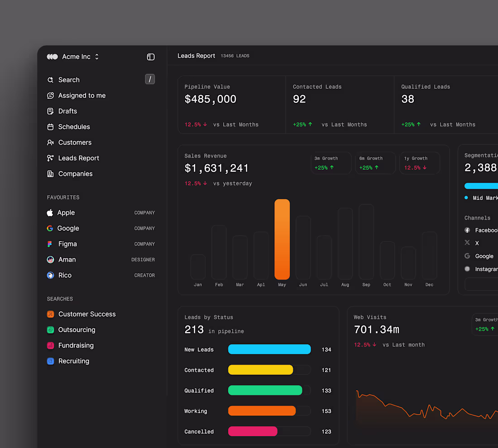Open Leads Report from the sidebar

point(78,158)
